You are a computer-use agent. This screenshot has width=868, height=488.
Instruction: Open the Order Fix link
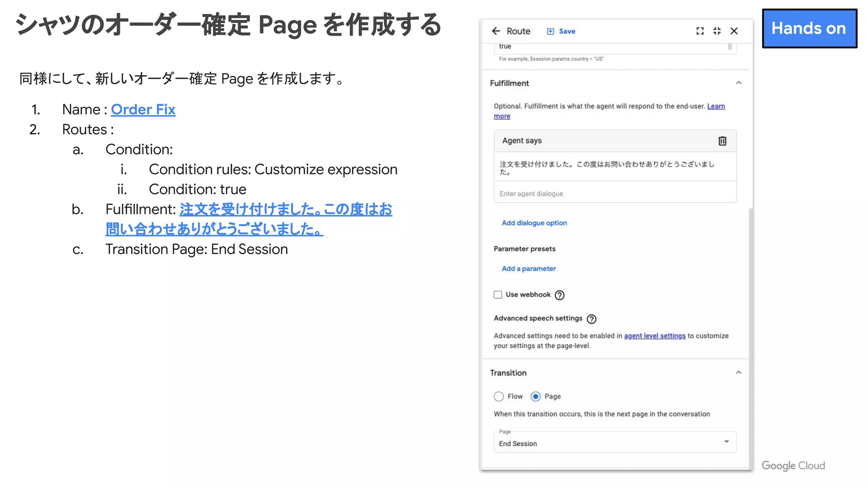[143, 110]
